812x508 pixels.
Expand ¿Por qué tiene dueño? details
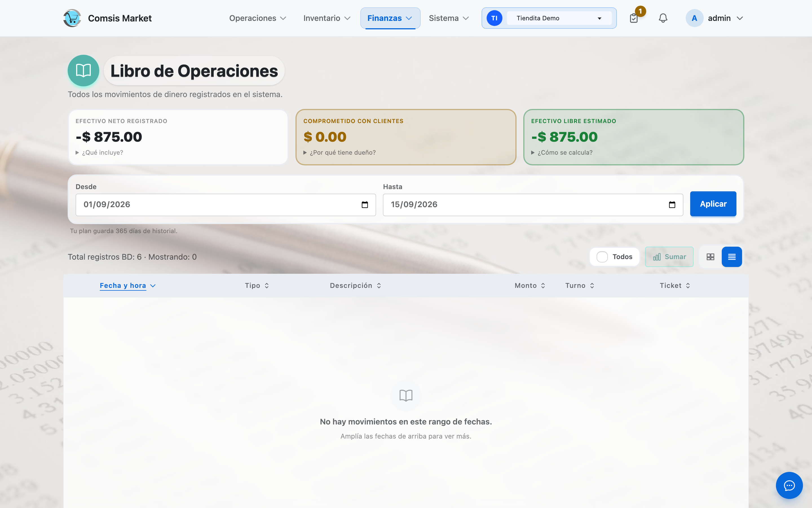pos(339,152)
